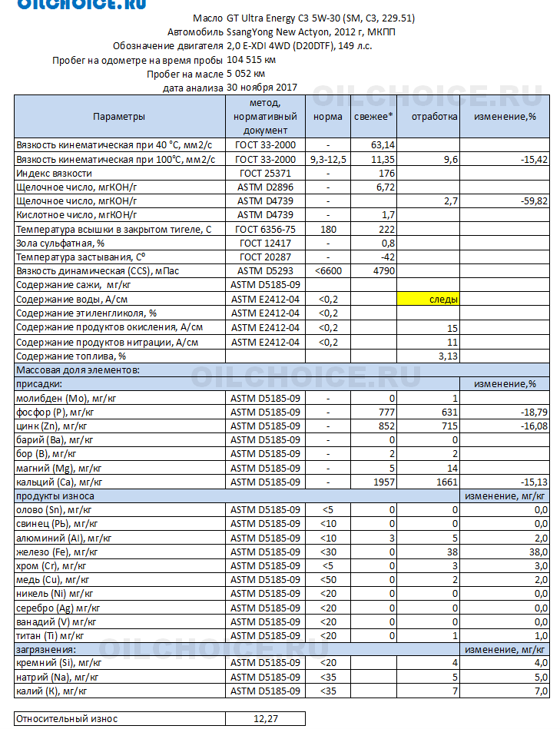Click vehicle text 'SsangYong New Actyon, 2012'

point(296,32)
